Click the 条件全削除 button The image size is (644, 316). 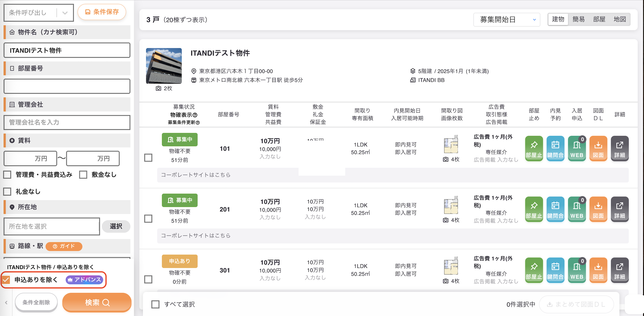pyautogui.click(x=36, y=303)
